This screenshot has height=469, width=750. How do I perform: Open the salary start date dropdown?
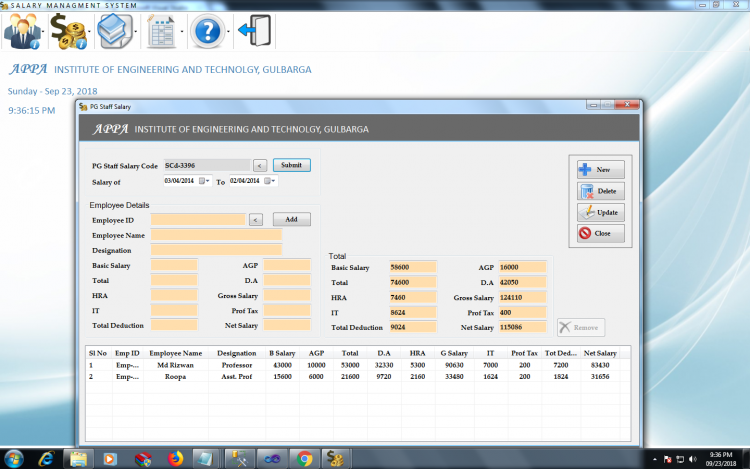[x=207, y=181]
